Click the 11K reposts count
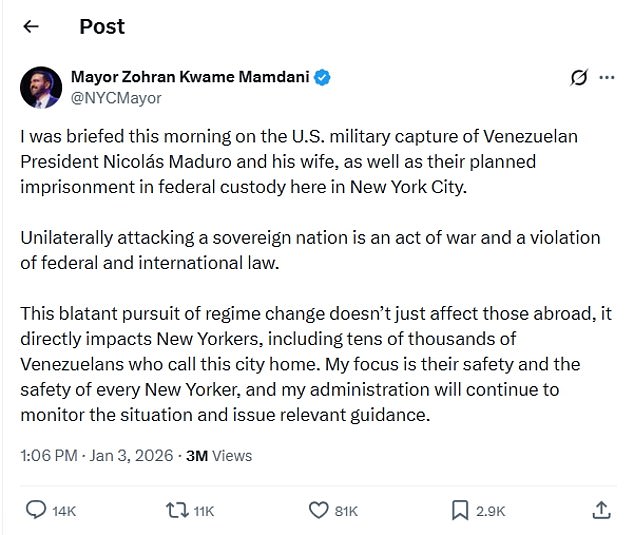The image size is (634, 535). click(x=203, y=511)
